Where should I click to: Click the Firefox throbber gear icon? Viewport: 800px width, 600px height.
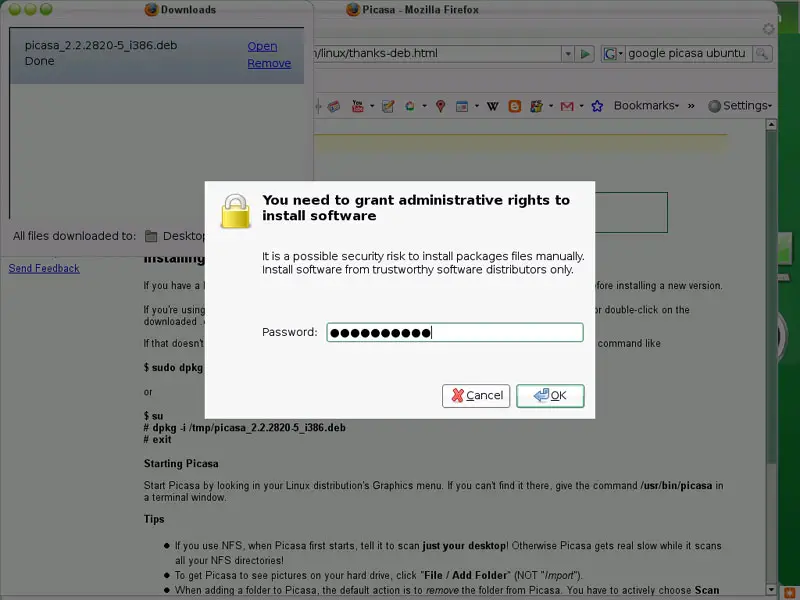768,29
